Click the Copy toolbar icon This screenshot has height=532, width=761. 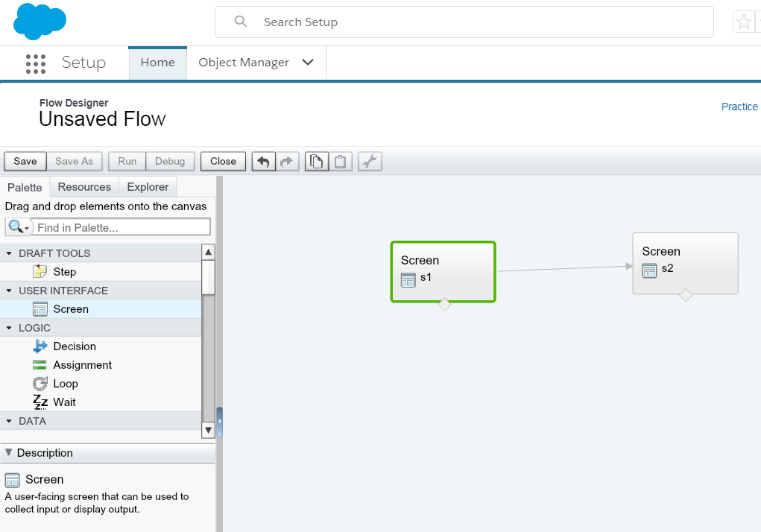point(317,162)
